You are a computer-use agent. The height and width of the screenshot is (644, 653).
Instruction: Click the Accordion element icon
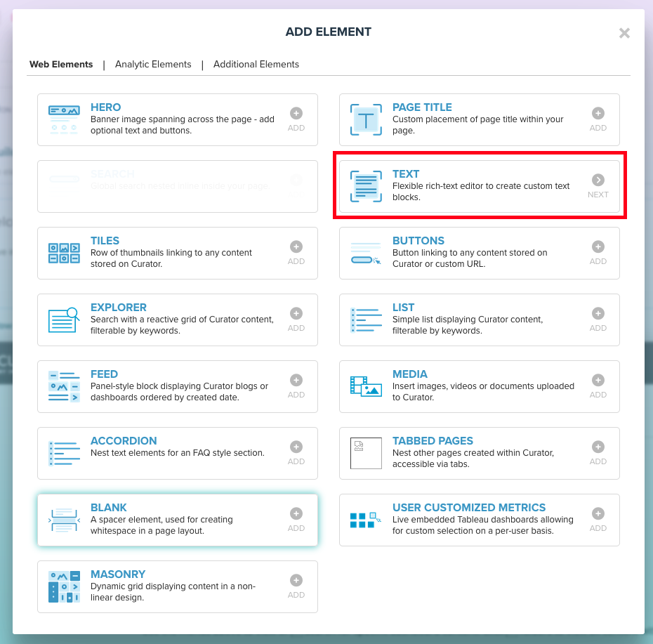[x=64, y=453]
